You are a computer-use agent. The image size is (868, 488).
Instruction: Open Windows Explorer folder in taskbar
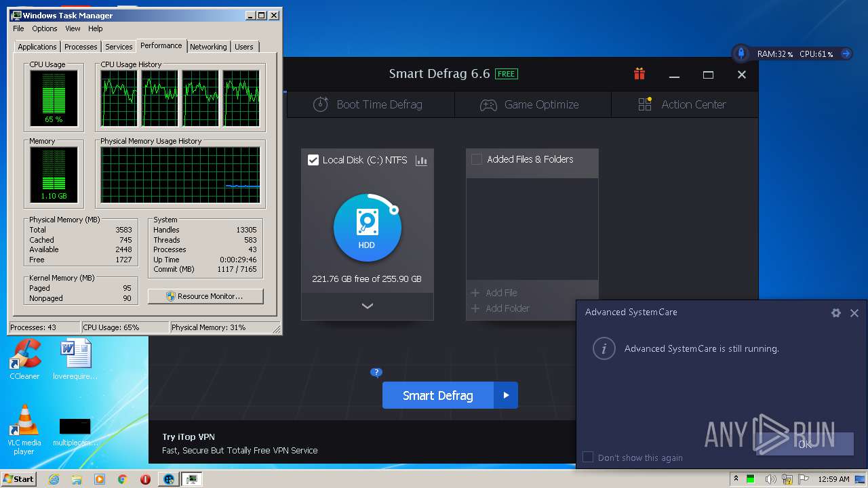[77, 479]
